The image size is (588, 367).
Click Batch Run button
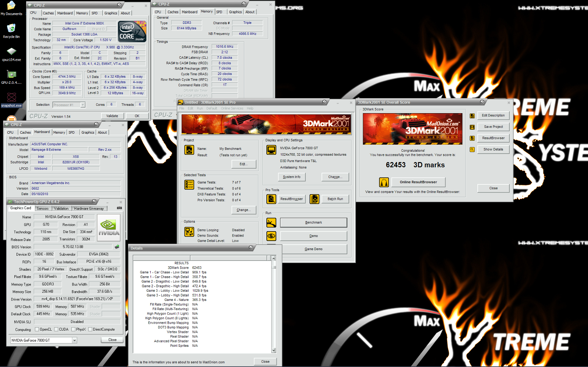pos(335,199)
